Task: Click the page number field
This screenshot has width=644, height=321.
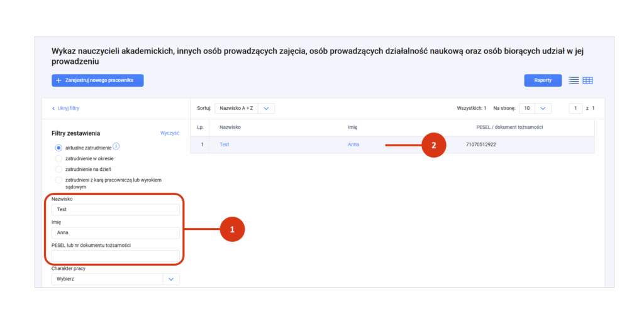Action: coord(575,109)
